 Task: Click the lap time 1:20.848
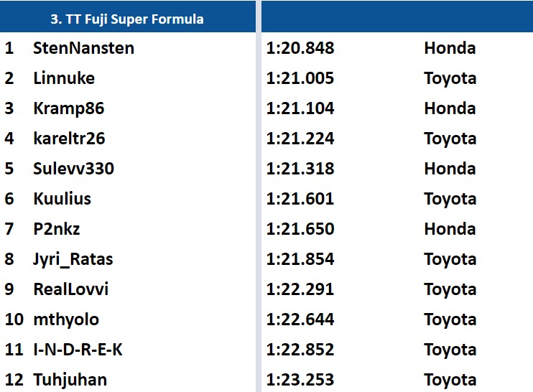point(300,48)
